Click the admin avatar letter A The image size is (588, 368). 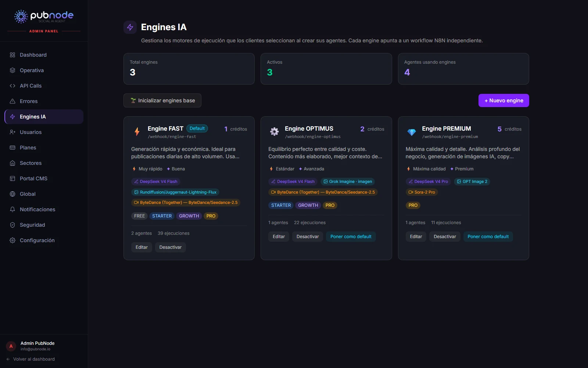tap(11, 346)
